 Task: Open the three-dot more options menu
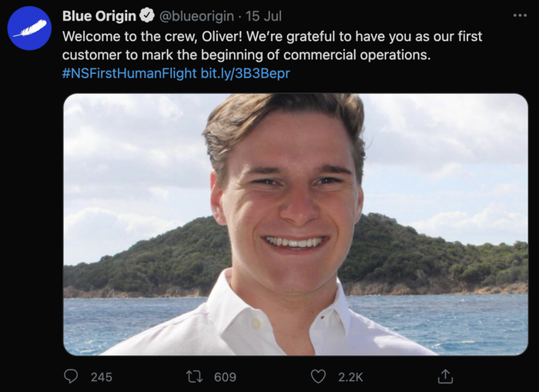coord(520,15)
